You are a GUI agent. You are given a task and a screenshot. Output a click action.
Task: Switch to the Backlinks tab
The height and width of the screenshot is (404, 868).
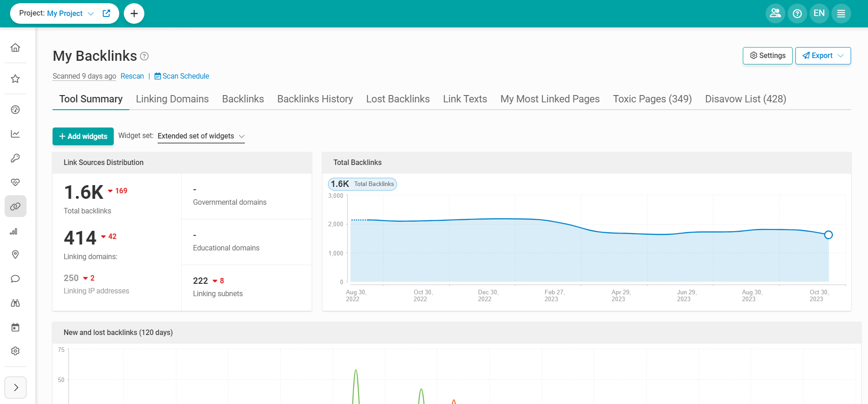(x=243, y=99)
